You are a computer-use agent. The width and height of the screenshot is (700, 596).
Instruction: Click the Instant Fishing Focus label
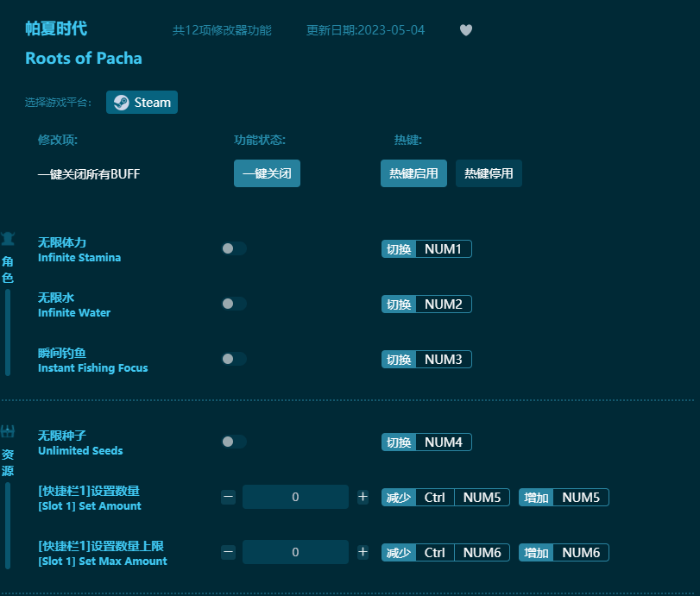pyautogui.click(x=93, y=368)
